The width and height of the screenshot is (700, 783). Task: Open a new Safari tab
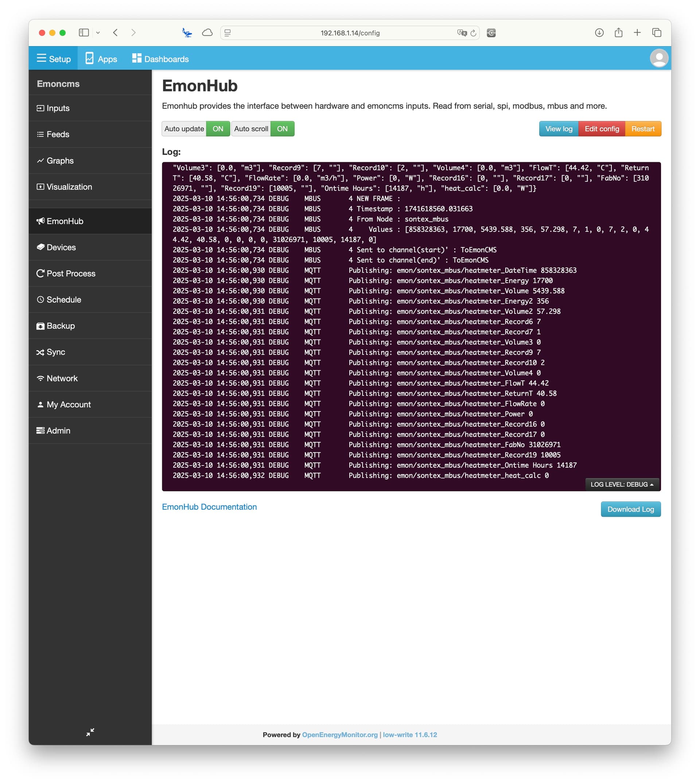click(x=637, y=33)
